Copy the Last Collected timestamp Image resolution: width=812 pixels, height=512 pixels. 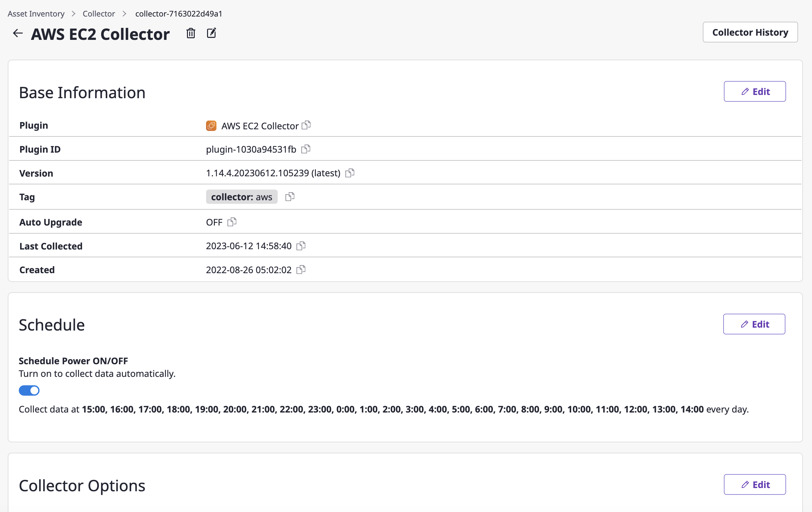click(x=301, y=246)
